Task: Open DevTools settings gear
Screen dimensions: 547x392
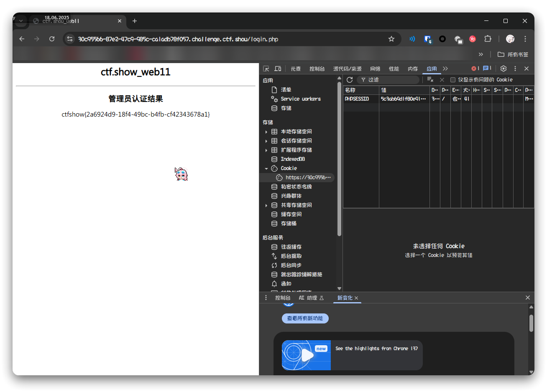Action: tap(504, 69)
